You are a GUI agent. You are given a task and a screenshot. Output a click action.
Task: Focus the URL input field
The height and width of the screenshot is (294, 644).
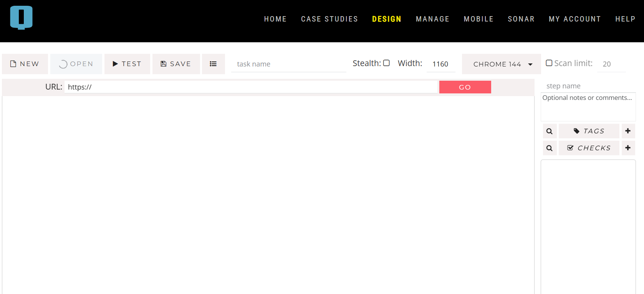[252, 87]
